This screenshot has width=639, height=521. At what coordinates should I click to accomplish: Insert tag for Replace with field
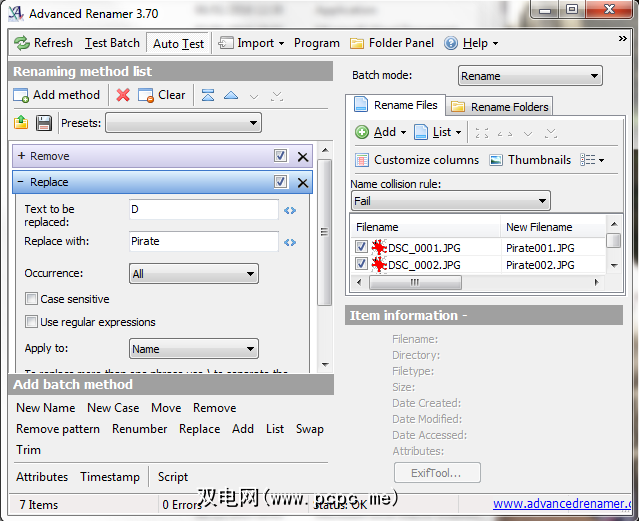290,243
